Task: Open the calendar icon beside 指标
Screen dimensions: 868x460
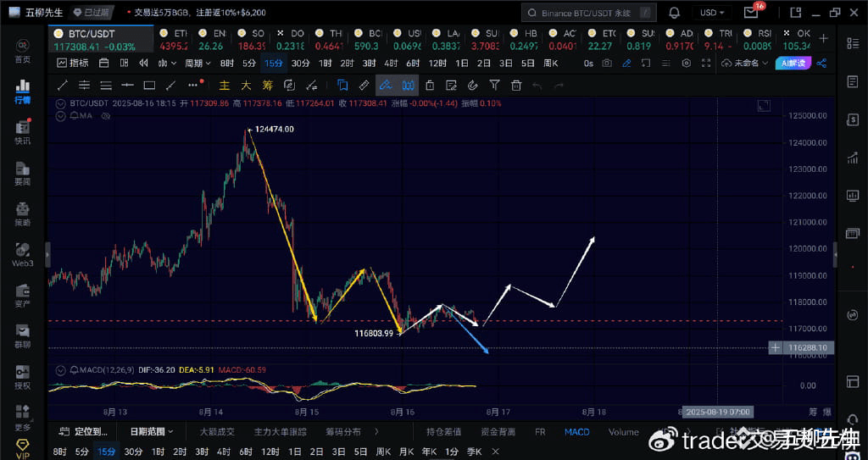Action: pos(103,63)
